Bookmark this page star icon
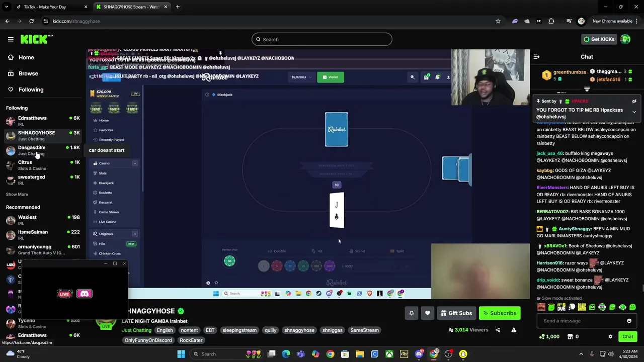Screen dimensions: 644x362 tap(498, 21)
